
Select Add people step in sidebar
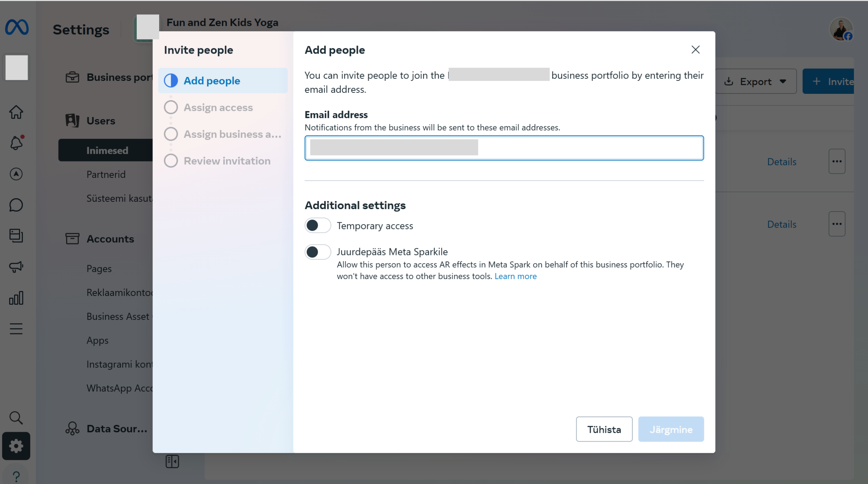(x=211, y=81)
